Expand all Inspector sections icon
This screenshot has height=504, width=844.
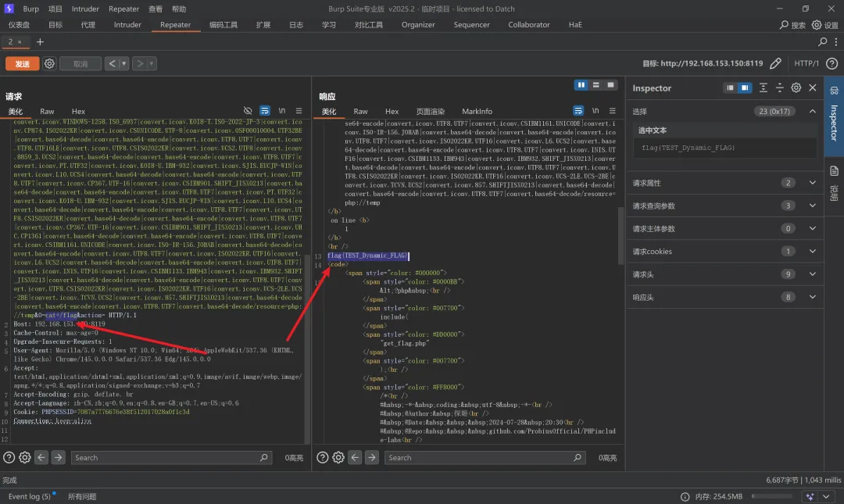764,88
